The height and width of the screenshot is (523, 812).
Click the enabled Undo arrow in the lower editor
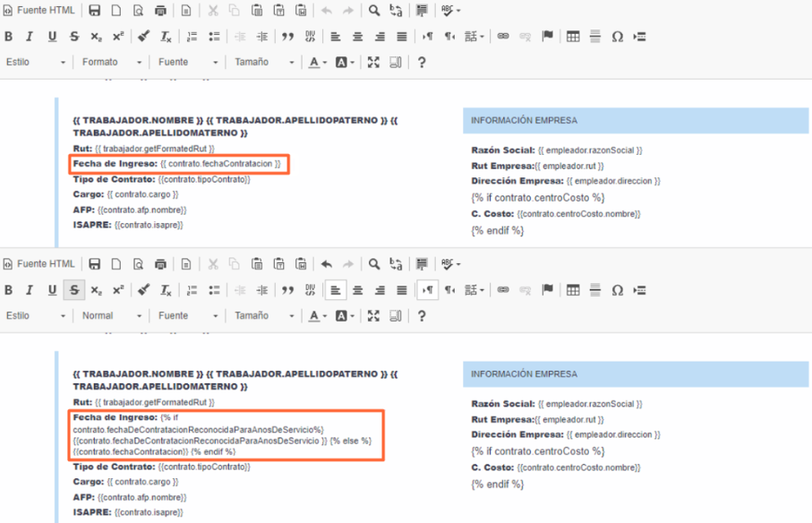tap(326, 264)
